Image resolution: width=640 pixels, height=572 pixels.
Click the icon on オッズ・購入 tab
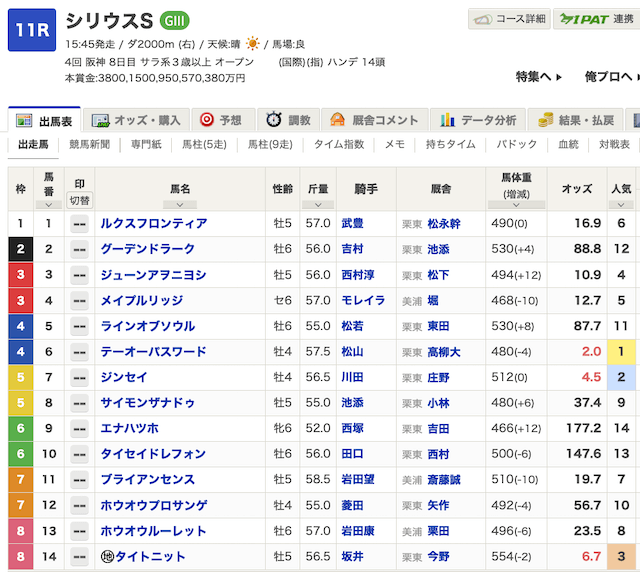click(x=100, y=120)
